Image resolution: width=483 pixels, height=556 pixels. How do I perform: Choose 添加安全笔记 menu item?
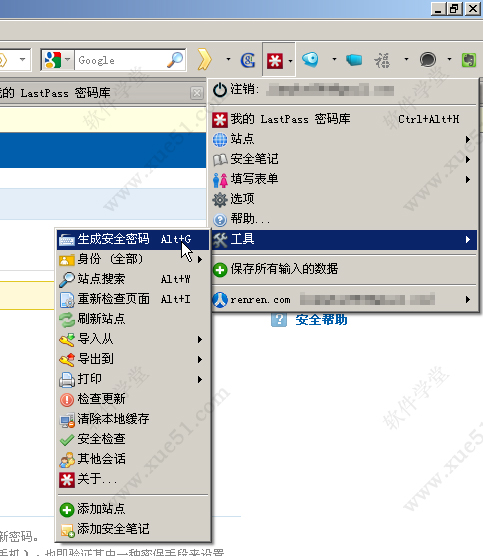[133, 529]
